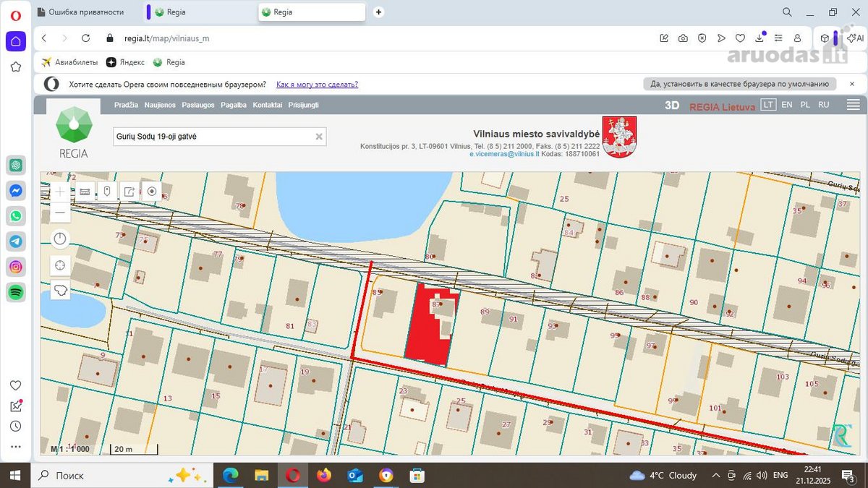Viewport: 868px width, 488px height.
Task: Click the Vilnius coat of arms emblem
Action: point(619,137)
